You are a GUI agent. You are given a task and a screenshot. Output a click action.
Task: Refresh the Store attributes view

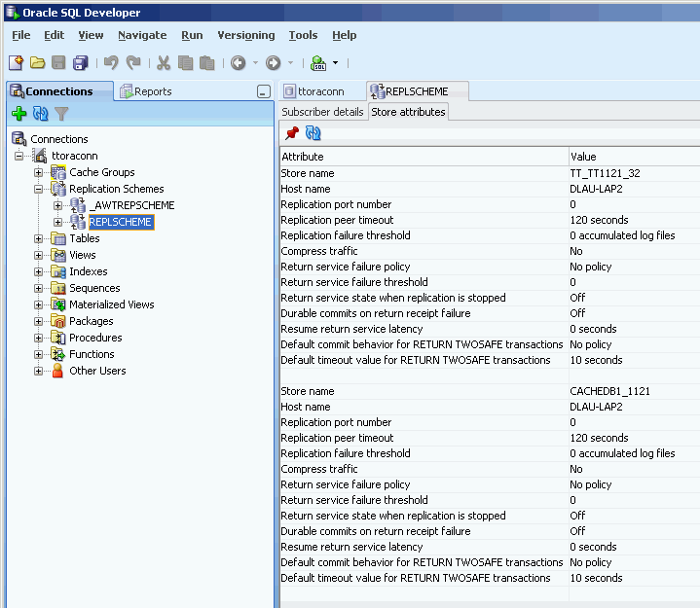coord(313,133)
